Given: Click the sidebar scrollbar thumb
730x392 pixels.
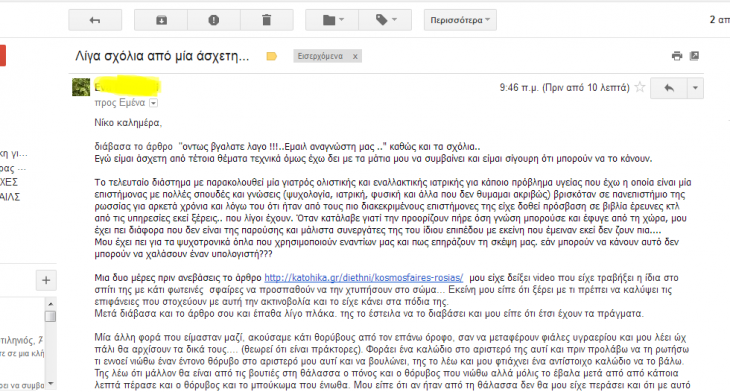Looking at the screenshot, I should coord(51,316).
